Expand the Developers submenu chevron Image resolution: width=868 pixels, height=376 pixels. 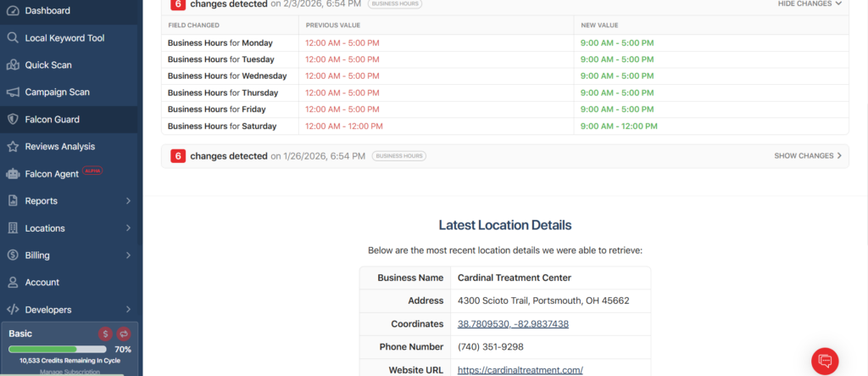point(128,310)
